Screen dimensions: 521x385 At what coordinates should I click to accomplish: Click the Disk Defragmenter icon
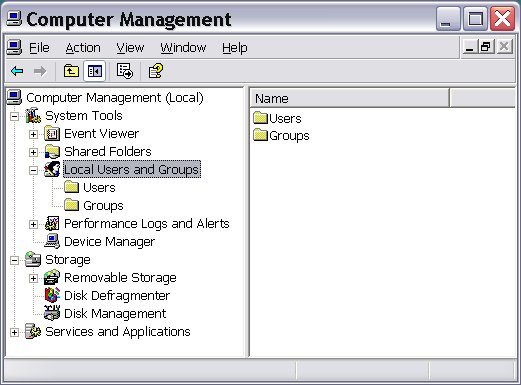pyautogui.click(x=52, y=295)
